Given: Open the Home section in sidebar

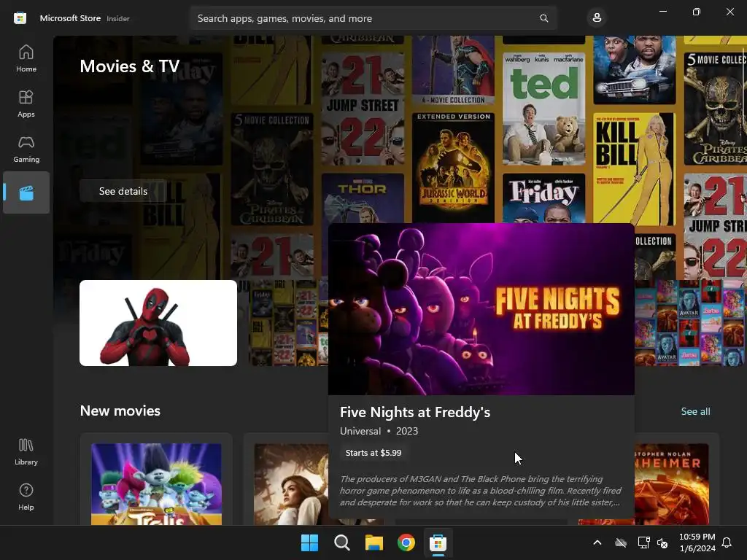Looking at the screenshot, I should click(x=26, y=58).
